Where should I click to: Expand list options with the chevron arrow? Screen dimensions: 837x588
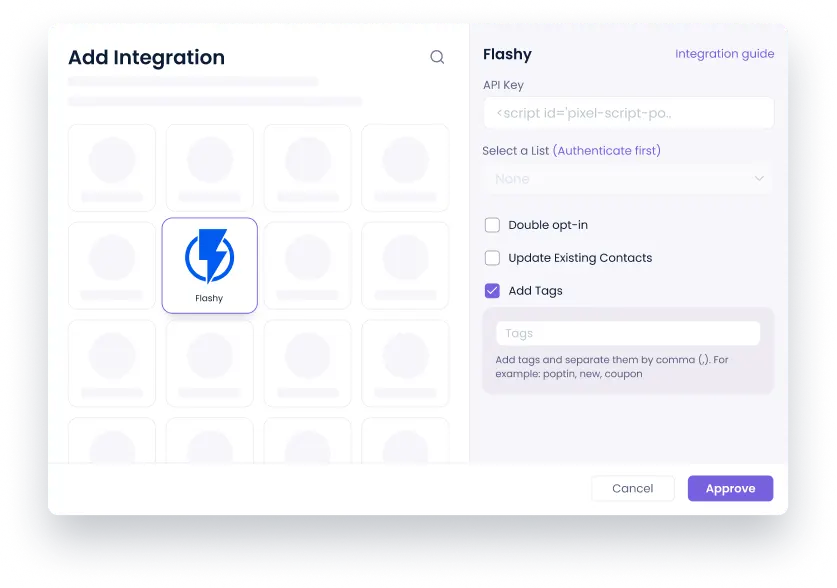click(x=759, y=178)
